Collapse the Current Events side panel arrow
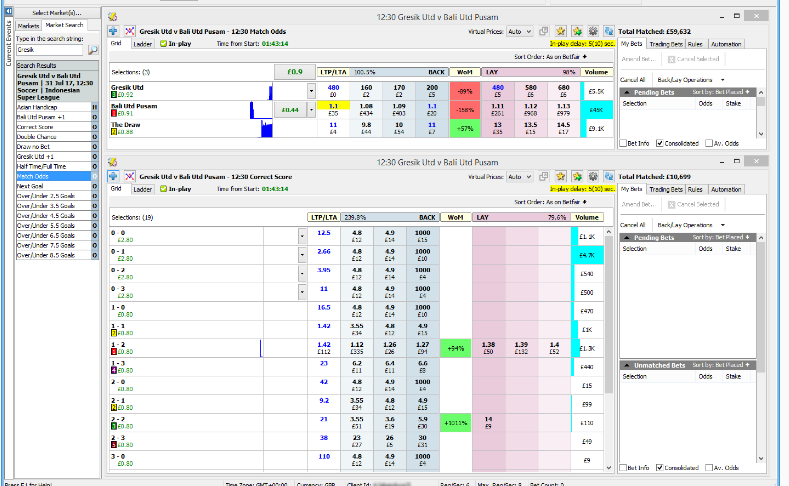 coord(9,11)
